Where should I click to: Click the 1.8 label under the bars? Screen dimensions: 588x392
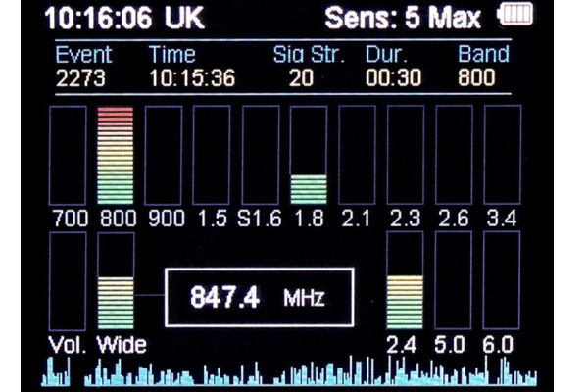(x=309, y=219)
